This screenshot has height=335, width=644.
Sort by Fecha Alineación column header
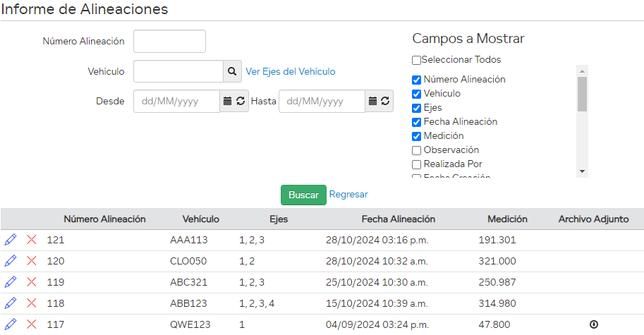398,219
